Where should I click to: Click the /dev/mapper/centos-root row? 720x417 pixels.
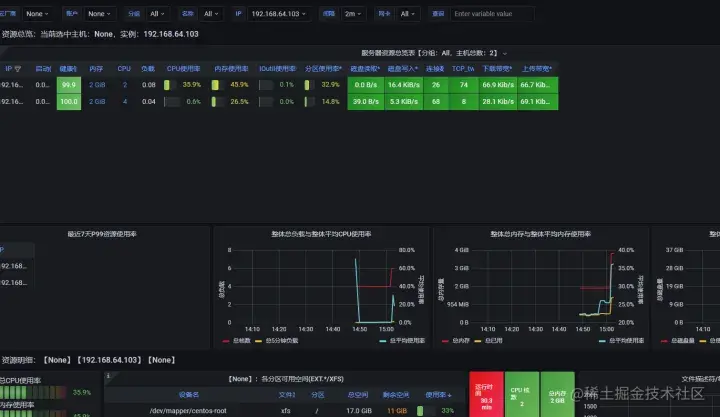pos(285,411)
